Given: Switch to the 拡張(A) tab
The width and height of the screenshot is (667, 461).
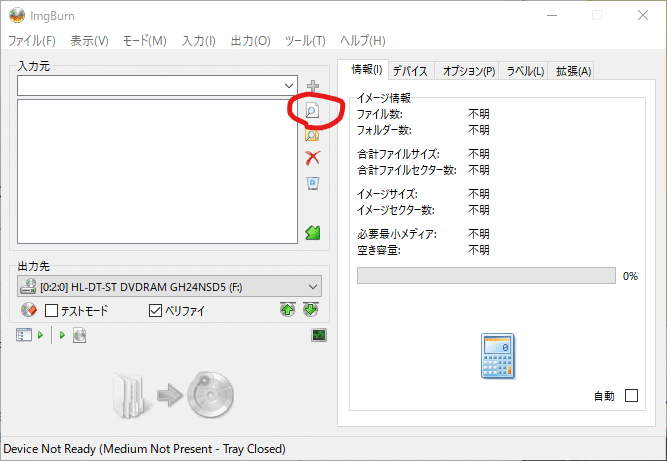Looking at the screenshot, I should click(x=573, y=71).
